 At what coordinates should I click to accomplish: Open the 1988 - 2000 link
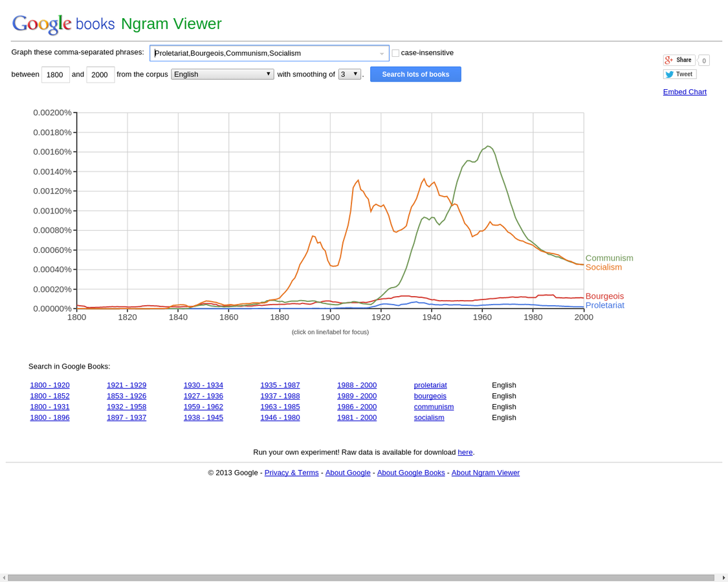(357, 385)
